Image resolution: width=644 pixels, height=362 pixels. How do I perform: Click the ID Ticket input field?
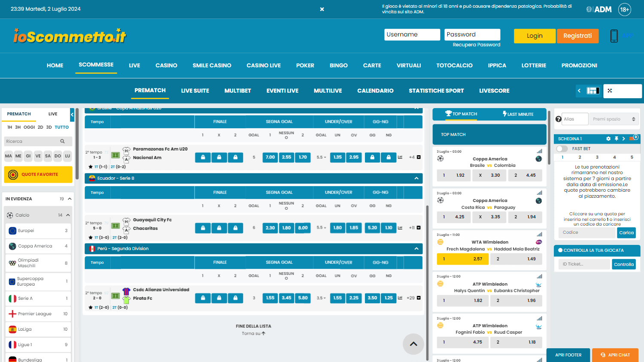pos(584,264)
